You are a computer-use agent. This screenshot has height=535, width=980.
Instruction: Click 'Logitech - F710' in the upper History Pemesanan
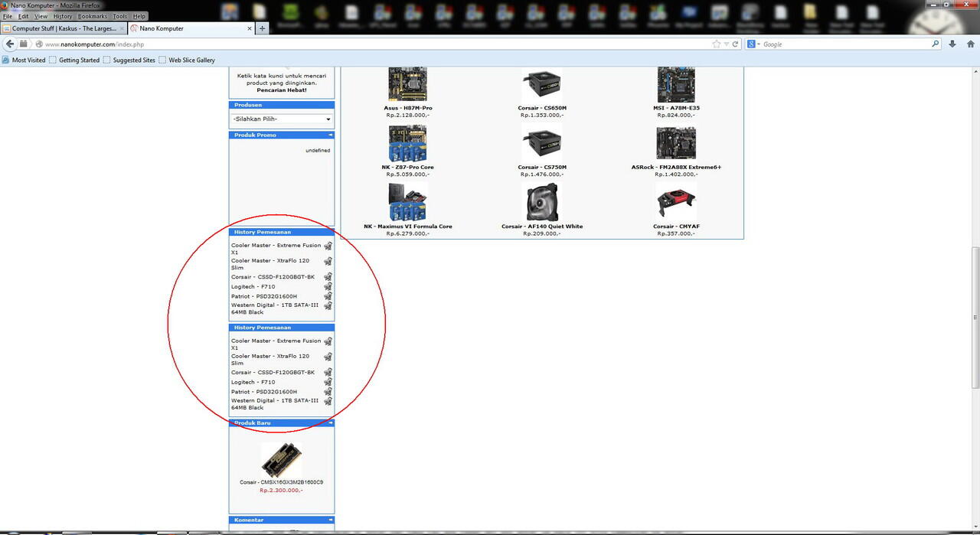[253, 287]
